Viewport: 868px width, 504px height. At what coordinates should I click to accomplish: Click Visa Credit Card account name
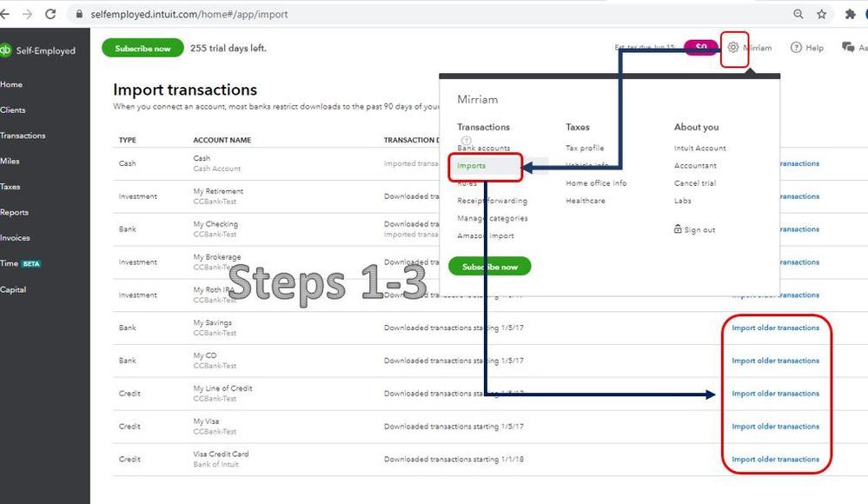[221, 454]
